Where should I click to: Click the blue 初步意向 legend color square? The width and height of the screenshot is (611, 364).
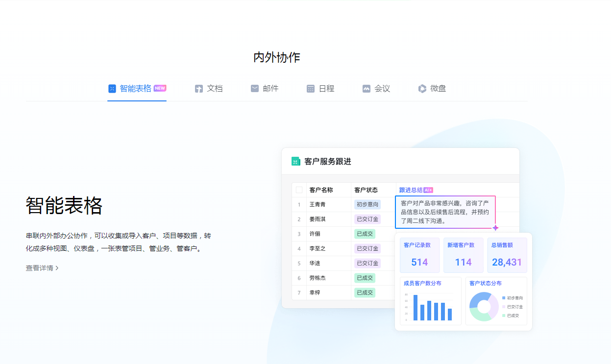(504, 298)
